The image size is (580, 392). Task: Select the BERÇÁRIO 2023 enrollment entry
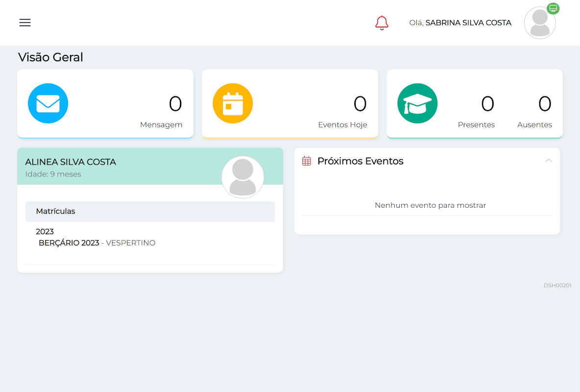pyautogui.click(x=69, y=243)
